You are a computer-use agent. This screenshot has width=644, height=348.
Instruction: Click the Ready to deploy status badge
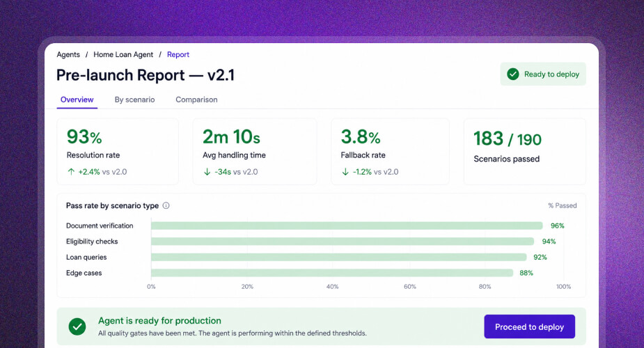[x=543, y=74]
